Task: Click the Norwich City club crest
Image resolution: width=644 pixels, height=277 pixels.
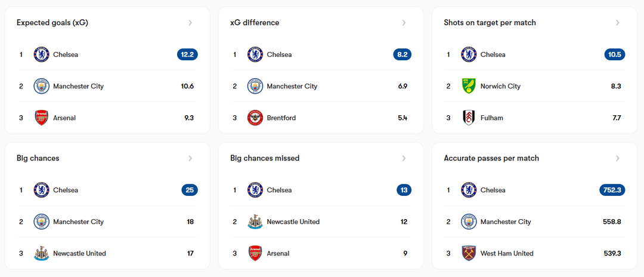Action: click(x=469, y=86)
